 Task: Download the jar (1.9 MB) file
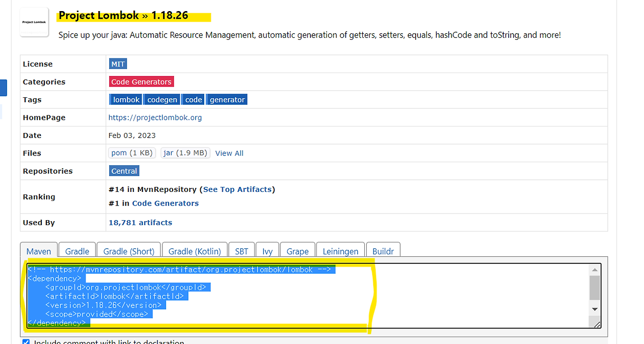click(185, 153)
